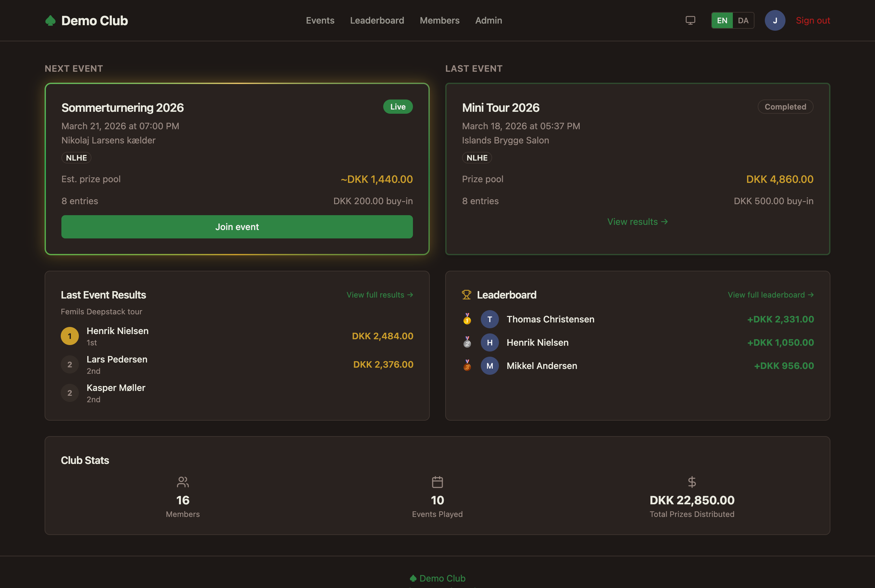Expand the full leaderboard via its arrow link

click(x=771, y=295)
